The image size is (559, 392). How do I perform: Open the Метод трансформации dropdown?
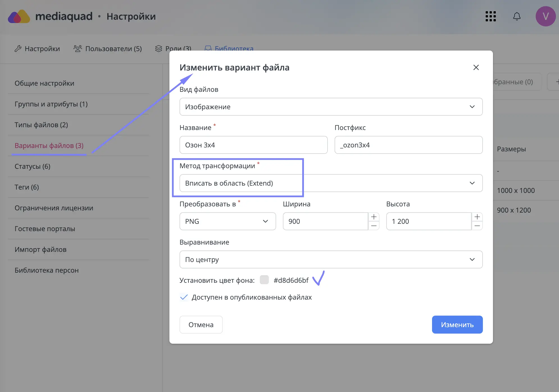[x=331, y=183]
